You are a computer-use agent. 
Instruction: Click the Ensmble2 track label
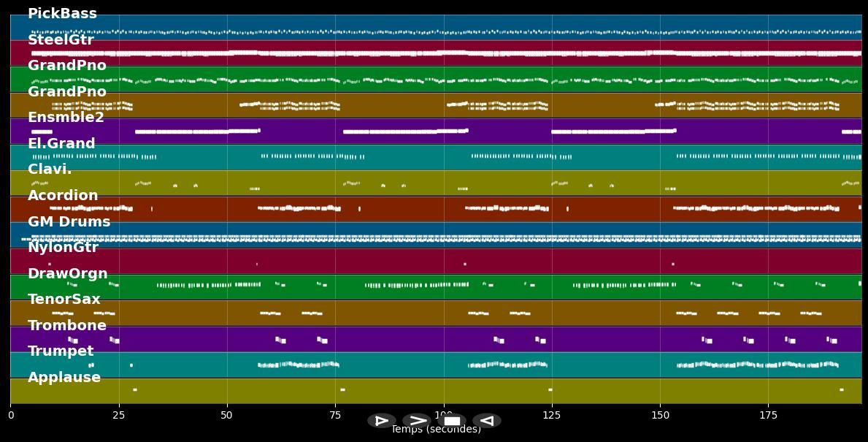click(66, 118)
